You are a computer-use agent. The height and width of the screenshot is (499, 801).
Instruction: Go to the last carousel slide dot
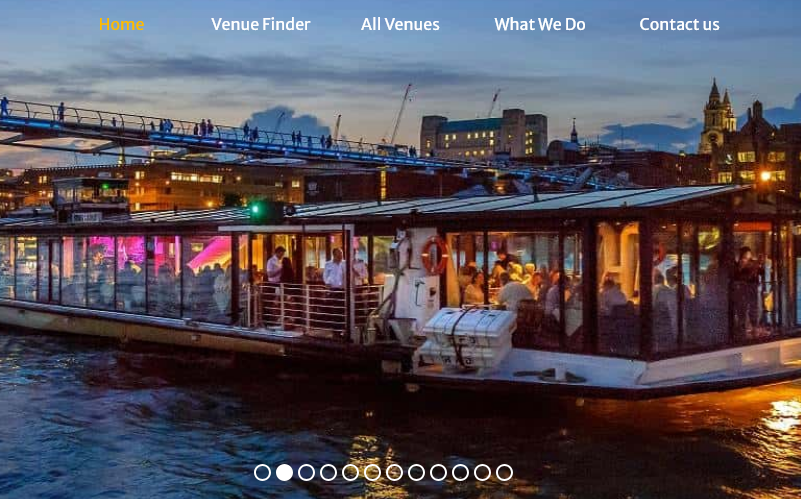tap(504, 472)
